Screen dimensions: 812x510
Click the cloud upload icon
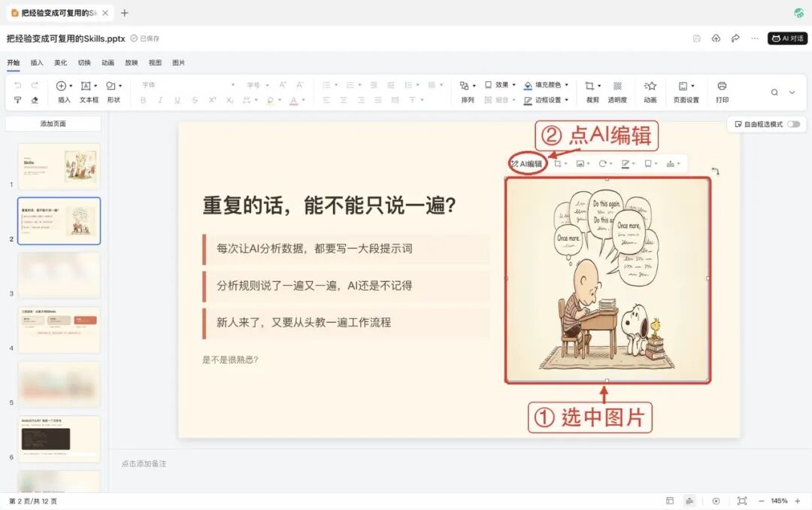click(x=717, y=38)
